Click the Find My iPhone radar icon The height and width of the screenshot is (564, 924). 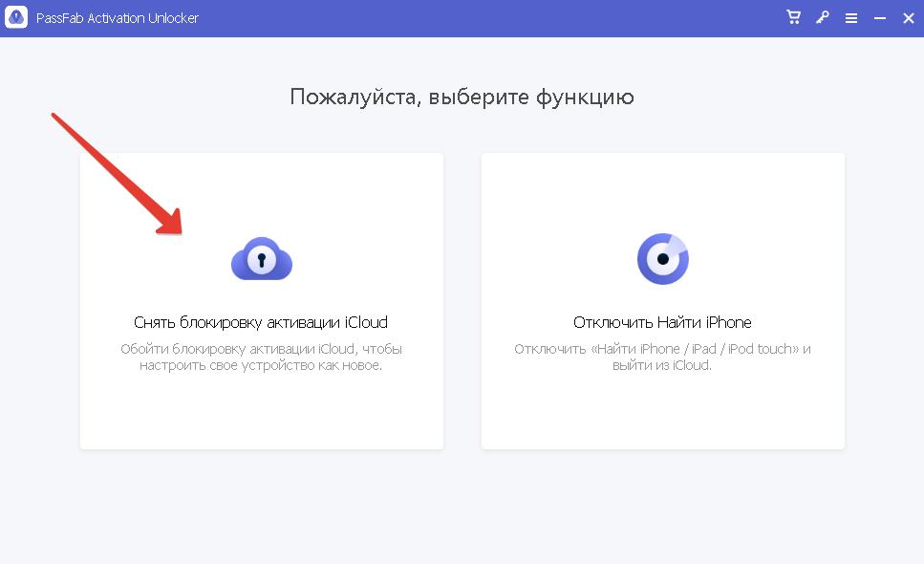click(x=662, y=258)
